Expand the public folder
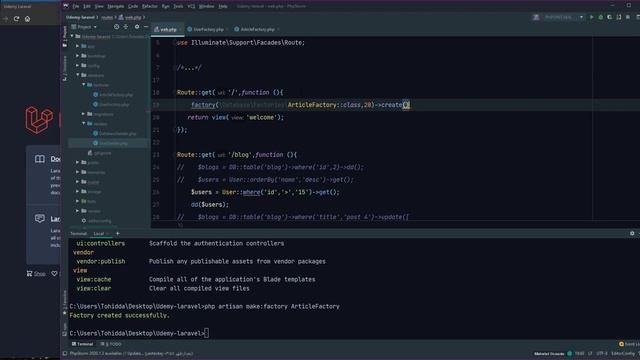 (x=78, y=162)
